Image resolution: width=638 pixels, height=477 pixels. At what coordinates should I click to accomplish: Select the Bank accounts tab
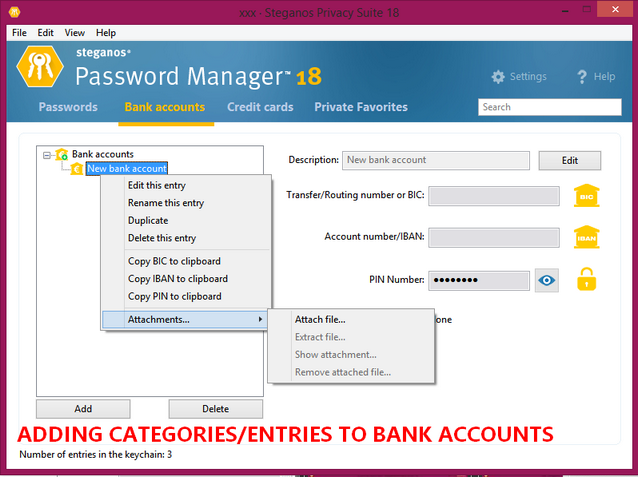pos(165,107)
